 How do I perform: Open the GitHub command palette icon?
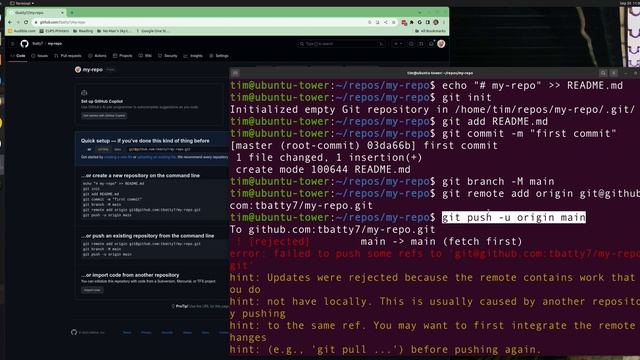tap(381, 44)
